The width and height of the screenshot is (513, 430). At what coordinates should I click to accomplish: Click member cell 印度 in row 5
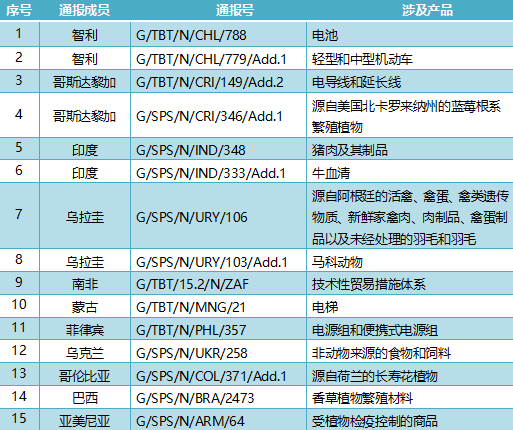pos(85,150)
